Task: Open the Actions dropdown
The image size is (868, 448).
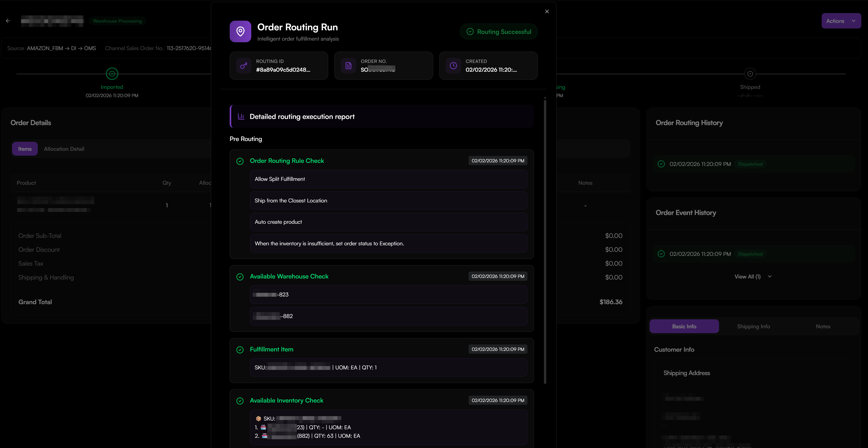Action: pos(835,21)
